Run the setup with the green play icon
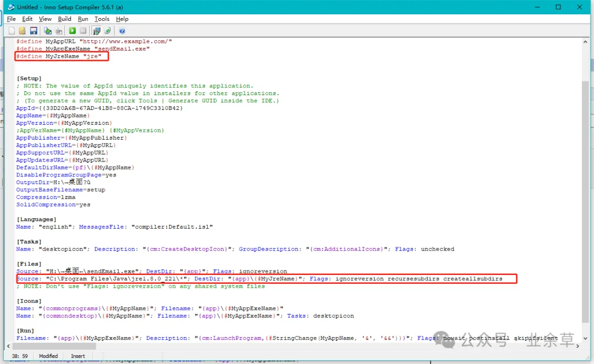Screen dimensions: 594x364 coord(73,31)
